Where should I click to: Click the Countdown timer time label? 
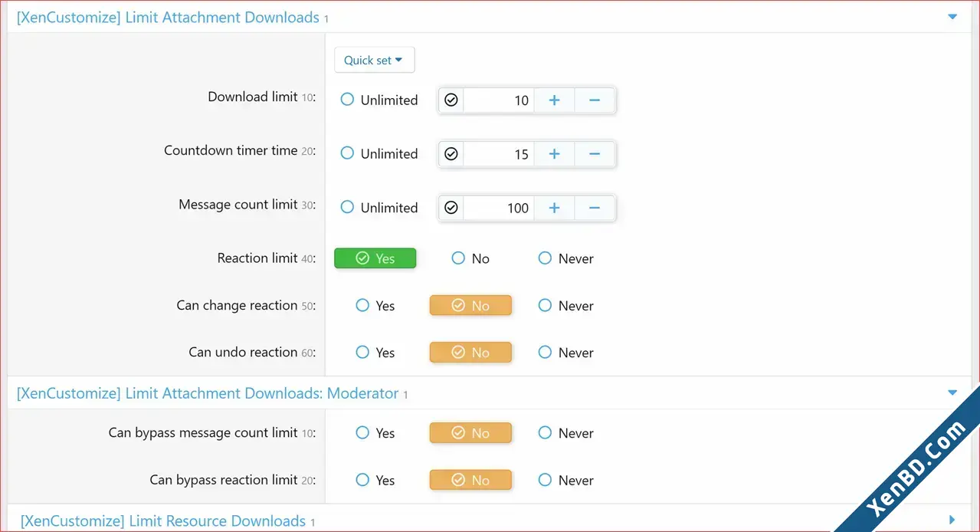point(231,150)
